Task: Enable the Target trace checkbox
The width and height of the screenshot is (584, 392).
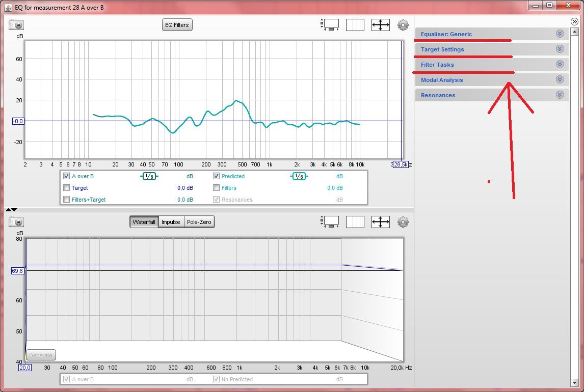Action: [x=66, y=187]
